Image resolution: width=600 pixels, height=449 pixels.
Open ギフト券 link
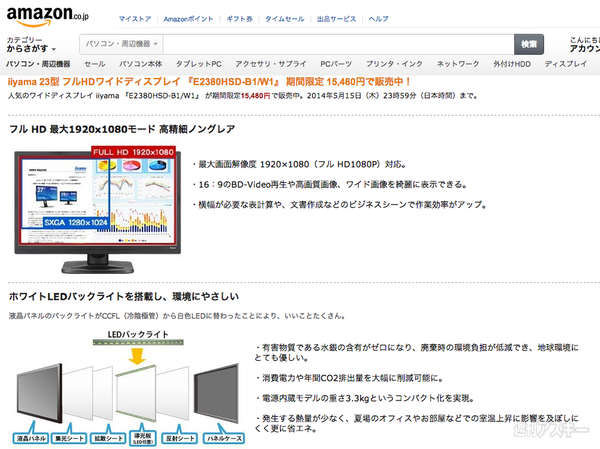[240, 19]
